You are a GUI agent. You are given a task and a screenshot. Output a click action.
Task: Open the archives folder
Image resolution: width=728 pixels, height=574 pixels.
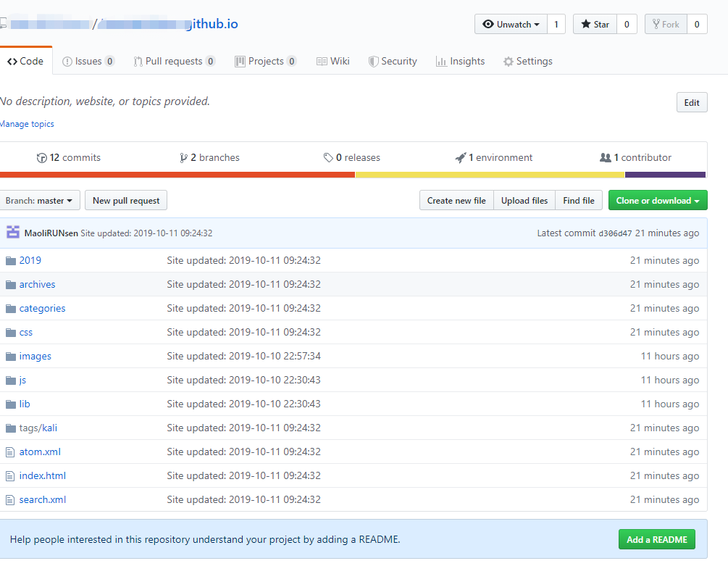click(x=37, y=285)
